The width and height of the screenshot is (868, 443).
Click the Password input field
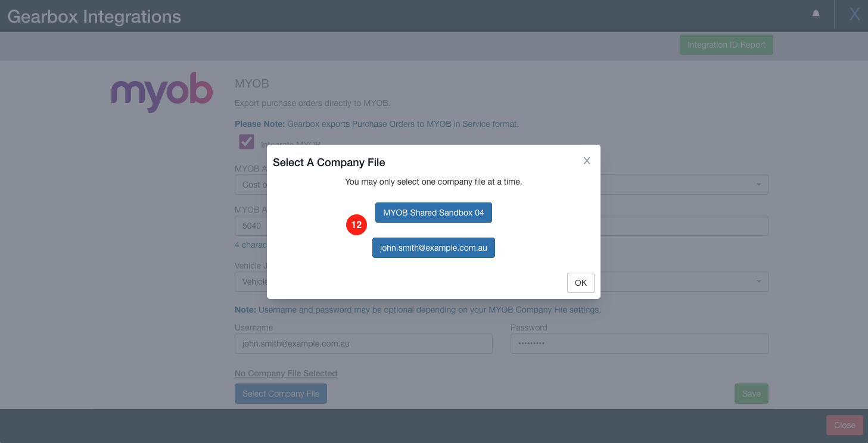coord(639,344)
